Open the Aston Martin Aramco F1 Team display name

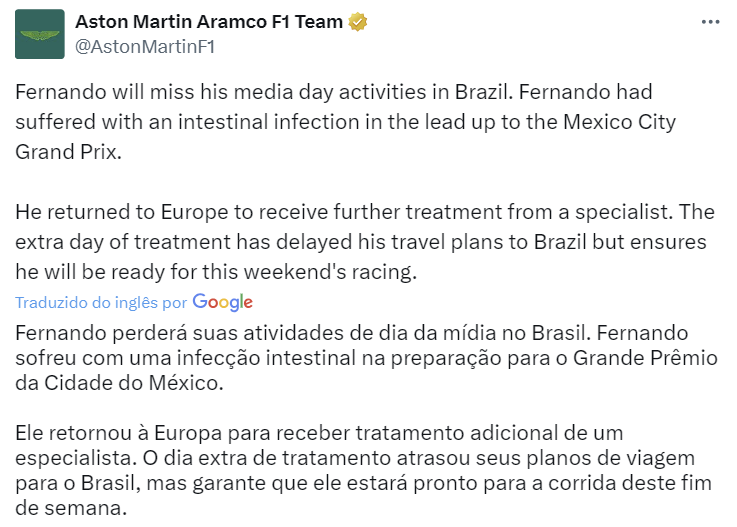(209, 22)
